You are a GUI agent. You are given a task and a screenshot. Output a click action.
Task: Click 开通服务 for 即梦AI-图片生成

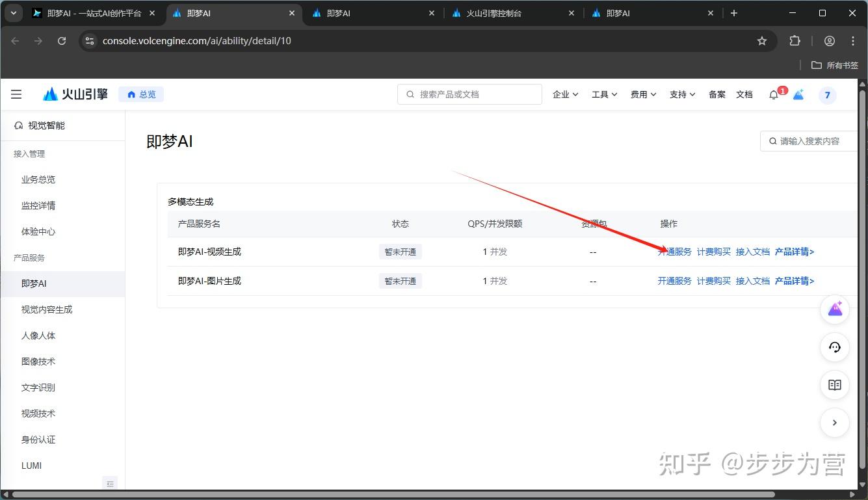coord(674,281)
